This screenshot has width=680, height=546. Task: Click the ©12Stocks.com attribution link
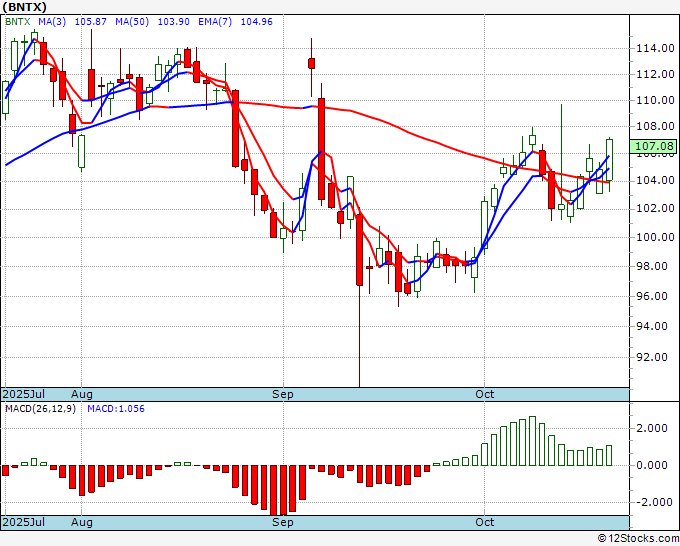point(638,539)
